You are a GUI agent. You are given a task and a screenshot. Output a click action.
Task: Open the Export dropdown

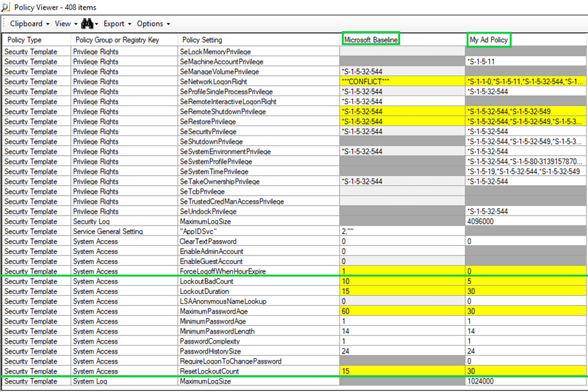[x=117, y=24]
